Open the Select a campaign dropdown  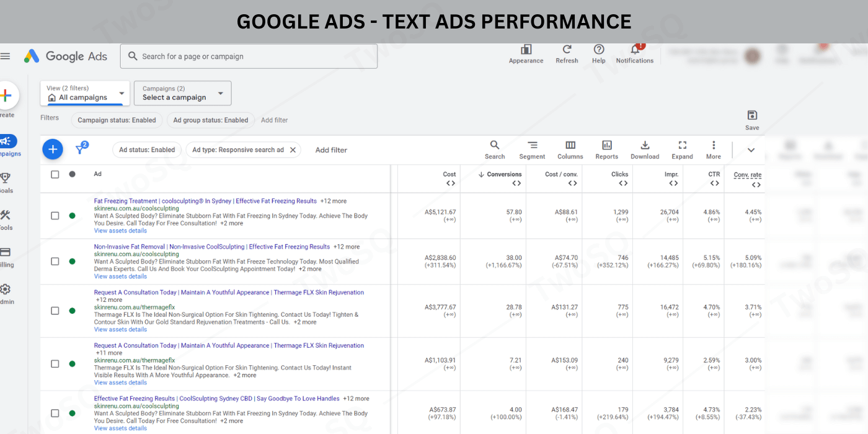tap(183, 94)
